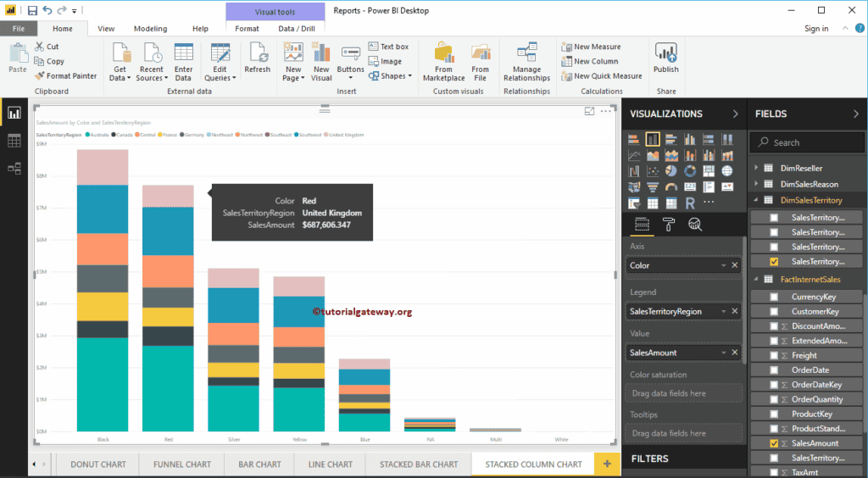Click the Sign in link
The height and width of the screenshot is (478, 868).
[x=816, y=29]
